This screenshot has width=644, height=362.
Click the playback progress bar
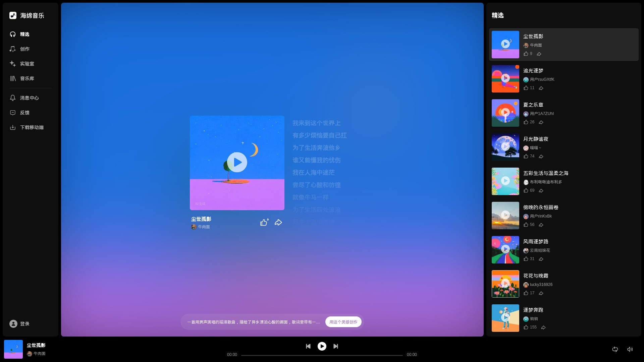point(322,355)
